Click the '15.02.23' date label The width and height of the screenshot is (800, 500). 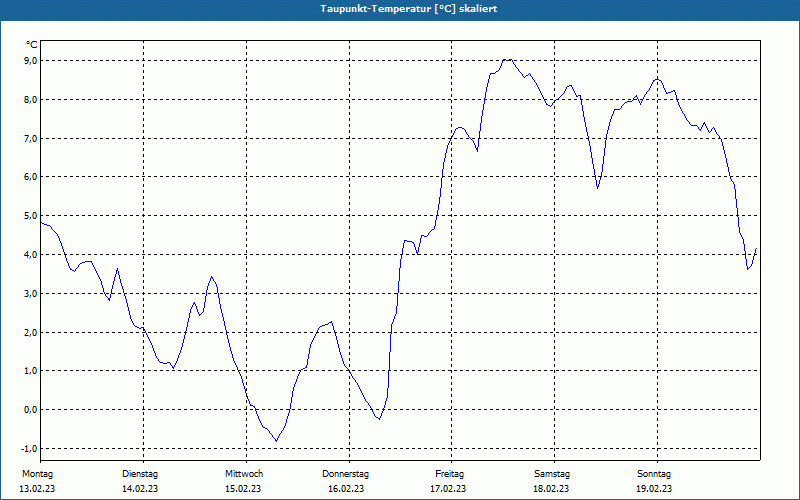click(x=243, y=489)
